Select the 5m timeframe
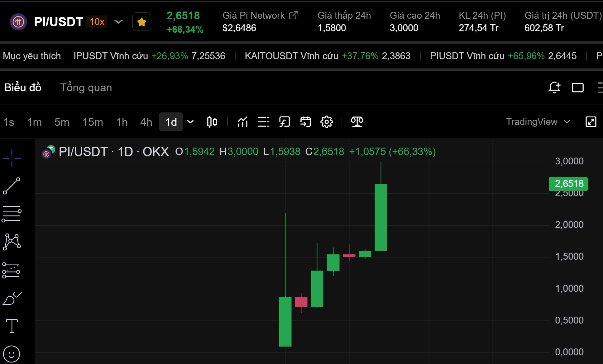603x364 pixels. 62,122
